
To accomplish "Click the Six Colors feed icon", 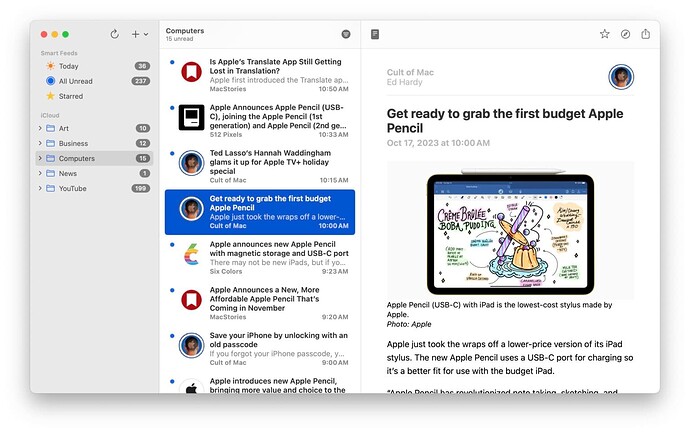I will [x=191, y=254].
